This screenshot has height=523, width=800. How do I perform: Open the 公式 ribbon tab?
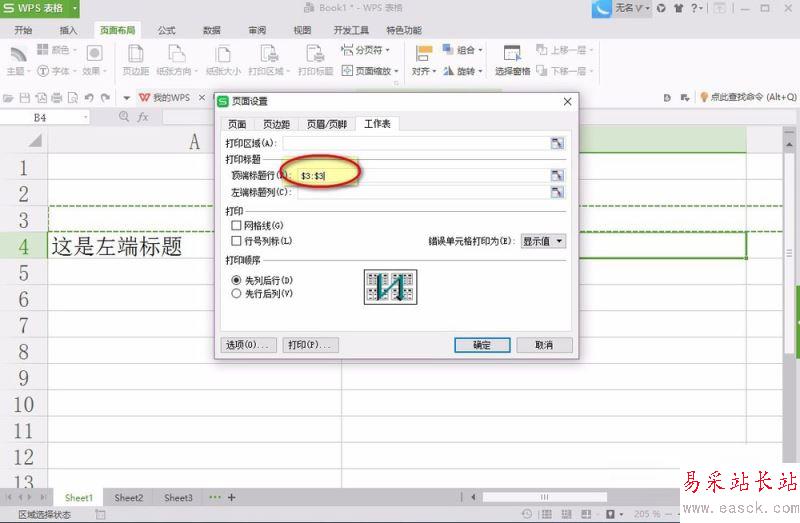166,30
